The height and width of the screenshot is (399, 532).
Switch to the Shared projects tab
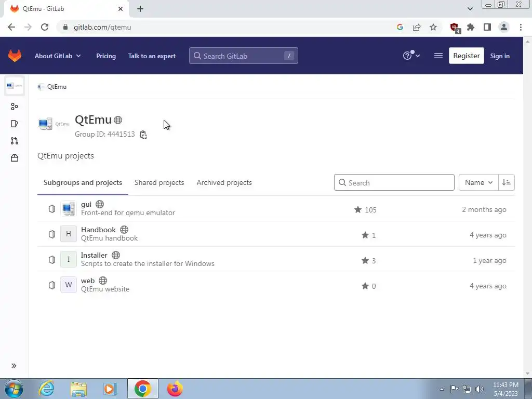159,182
